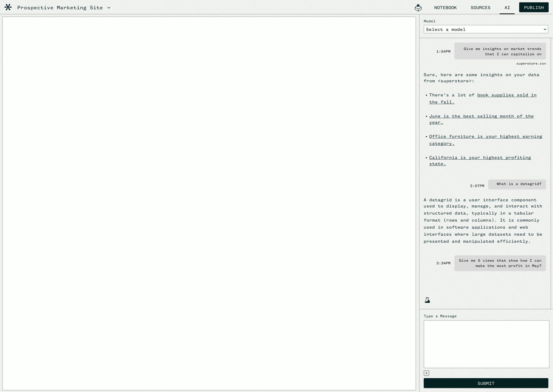Expand the Prospective Marketing Site chevron

click(109, 8)
